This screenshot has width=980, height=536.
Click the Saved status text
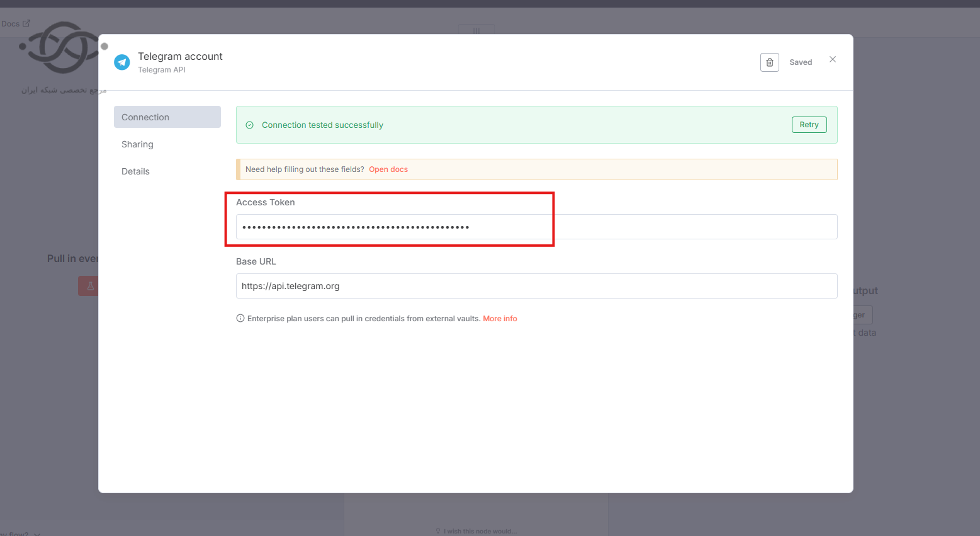pyautogui.click(x=801, y=62)
